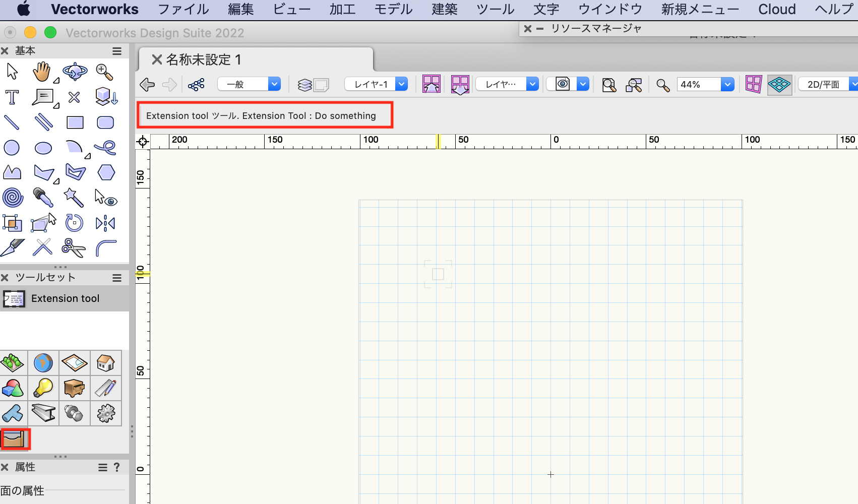
Task: Select the Hexagon polygon tool
Action: pos(106,173)
